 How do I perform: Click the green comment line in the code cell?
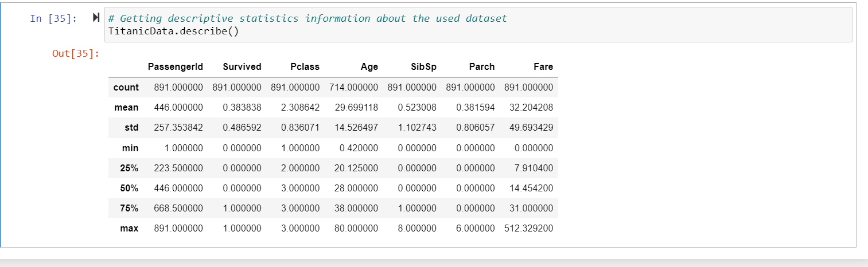pyautogui.click(x=308, y=18)
